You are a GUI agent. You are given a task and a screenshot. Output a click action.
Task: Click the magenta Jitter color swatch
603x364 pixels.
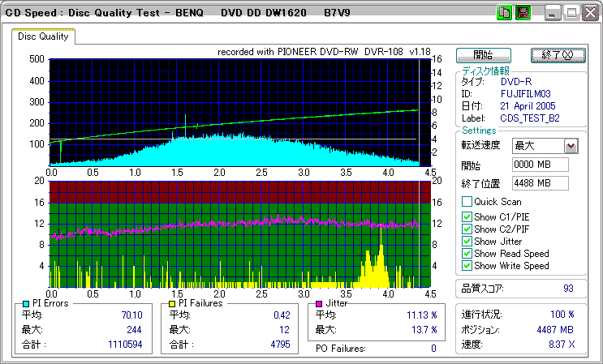pyautogui.click(x=320, y=303)
